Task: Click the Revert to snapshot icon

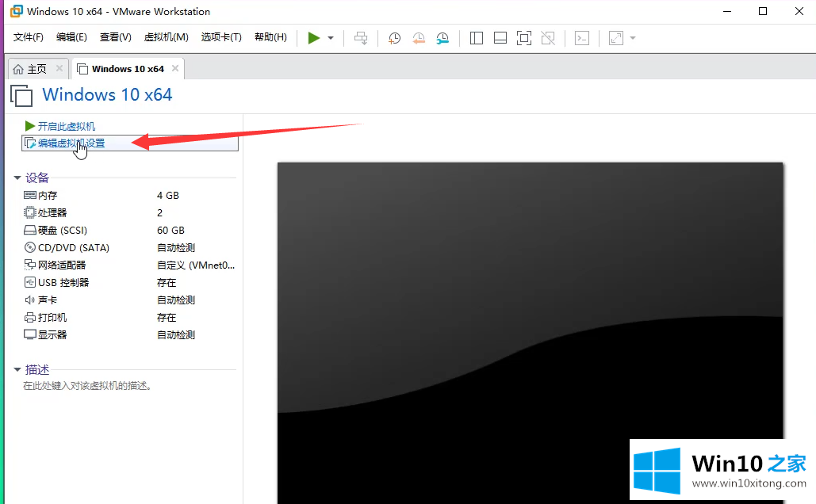Action: coord(419,38)
